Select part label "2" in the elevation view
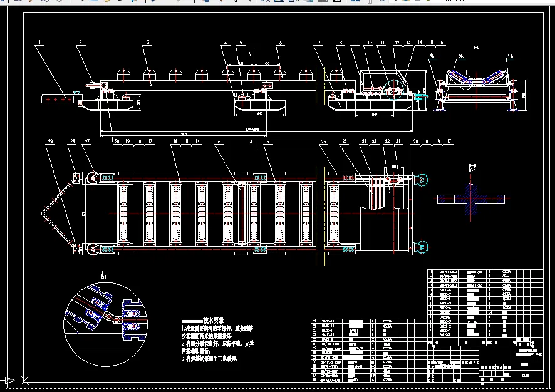The height and width of the screenshot is (392, 555). coord(80,43)
